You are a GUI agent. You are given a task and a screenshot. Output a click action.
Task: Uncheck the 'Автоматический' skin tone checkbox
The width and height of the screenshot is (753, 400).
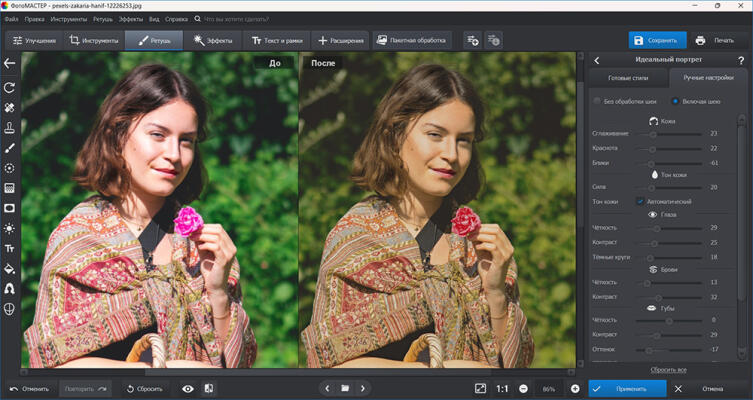(x=640, y=201)
